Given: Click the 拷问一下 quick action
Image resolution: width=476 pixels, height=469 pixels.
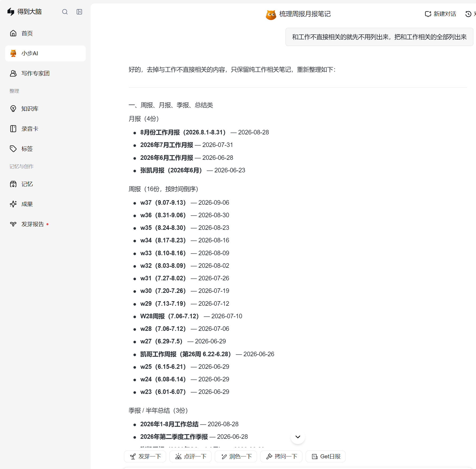Looking at the screenshot, I should [x=281, y=456].
